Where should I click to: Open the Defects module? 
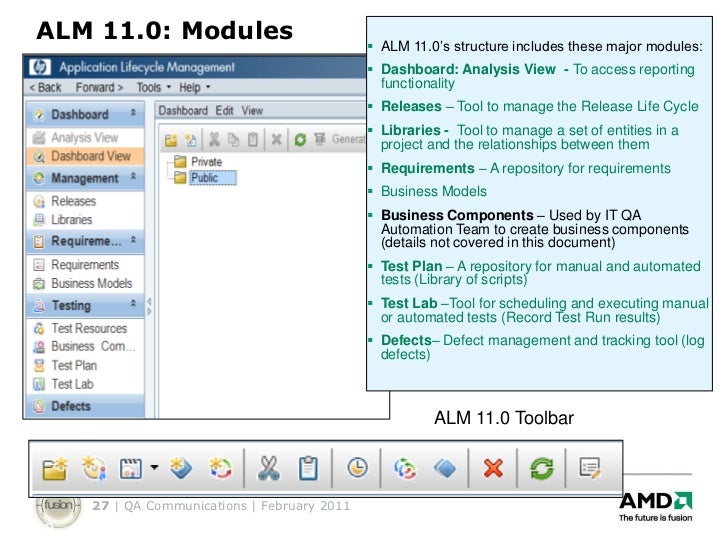coord(85,406)
